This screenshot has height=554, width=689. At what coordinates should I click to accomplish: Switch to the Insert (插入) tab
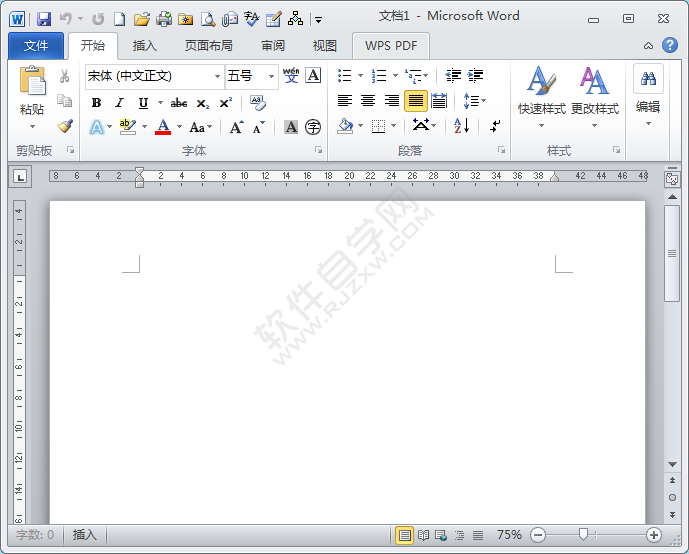pyautogui.click(x=145, y=45)
